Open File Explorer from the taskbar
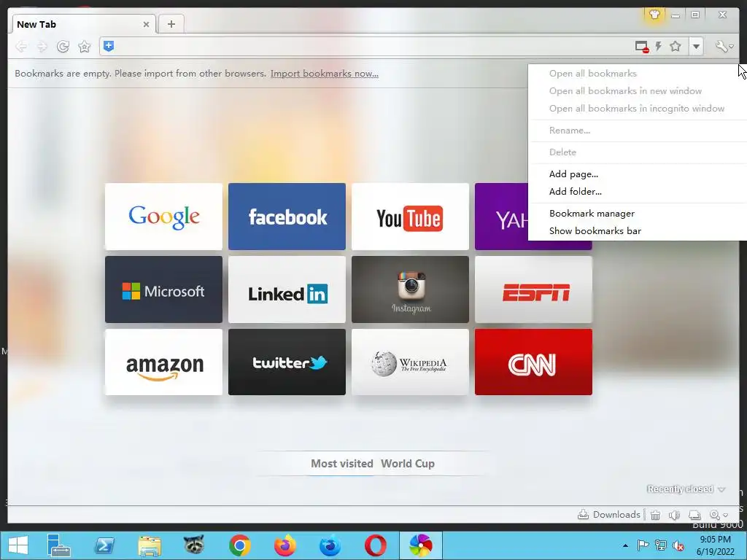Screen dimensions: 747x560 (149, 545)
